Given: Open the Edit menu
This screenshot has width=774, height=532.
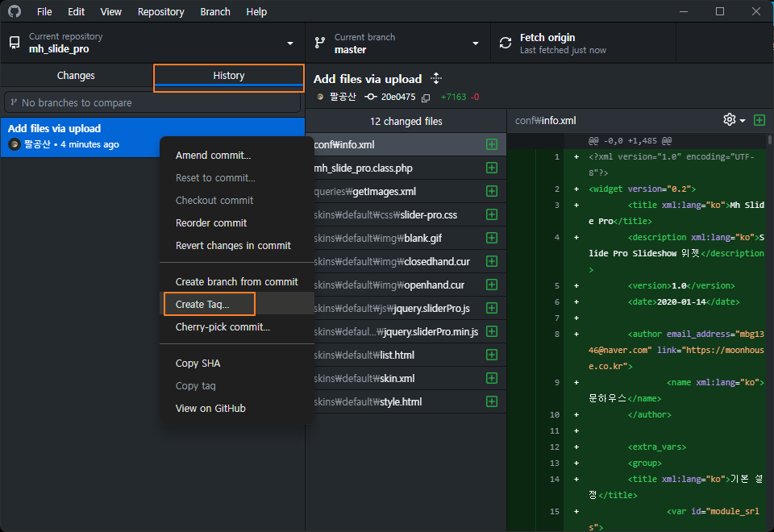Looking at the screenshot, I should click(76, 11).
